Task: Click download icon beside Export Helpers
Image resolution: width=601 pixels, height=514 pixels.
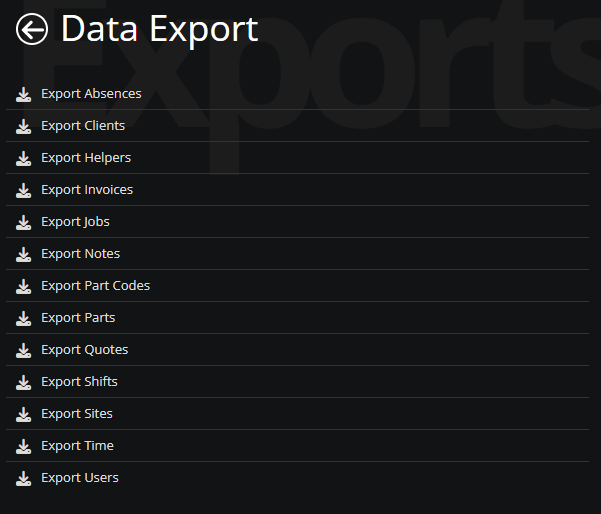Action: (23, 158)
